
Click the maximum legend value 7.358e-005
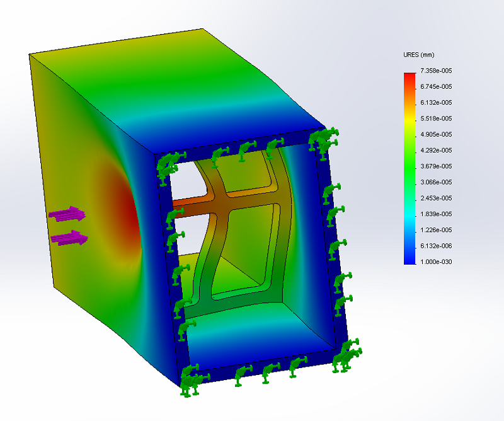coord(436,71)
